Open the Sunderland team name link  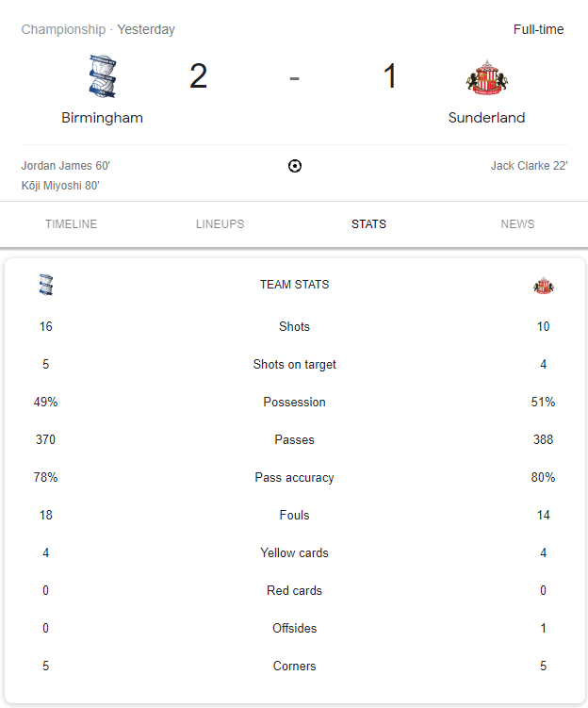coord(486,118)
